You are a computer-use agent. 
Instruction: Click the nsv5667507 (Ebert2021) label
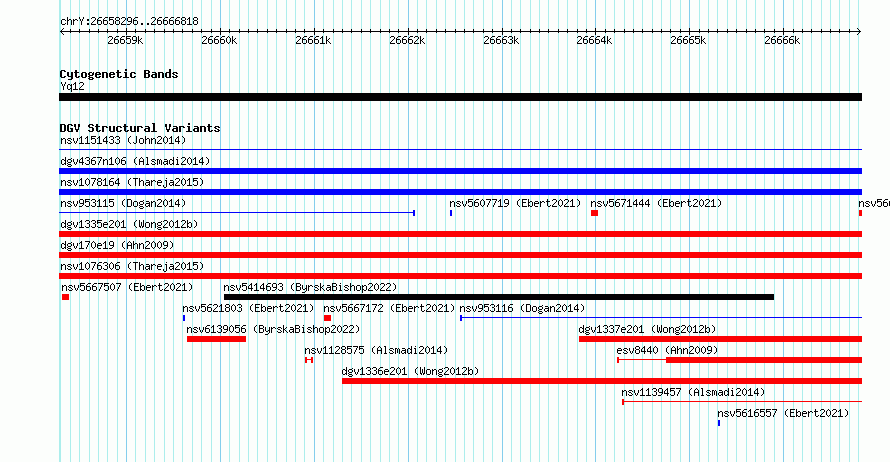coord(127,287)
